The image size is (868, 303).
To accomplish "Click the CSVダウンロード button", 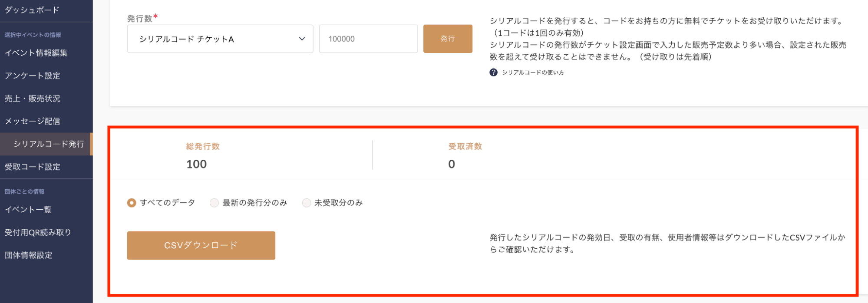I will pos(201,245).
